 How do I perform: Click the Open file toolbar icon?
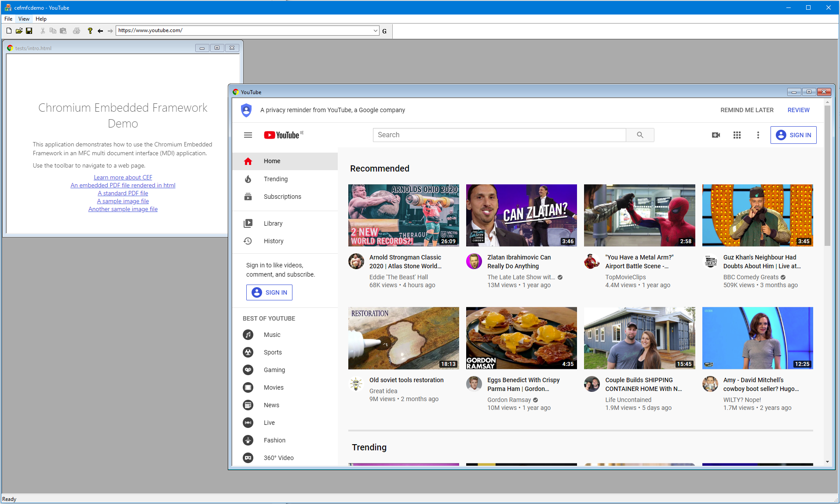19,31
